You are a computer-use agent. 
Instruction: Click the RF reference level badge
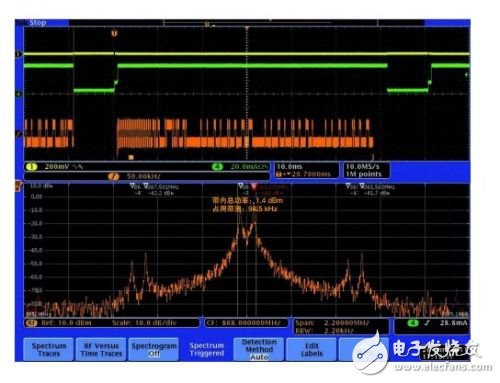(32, 323)
